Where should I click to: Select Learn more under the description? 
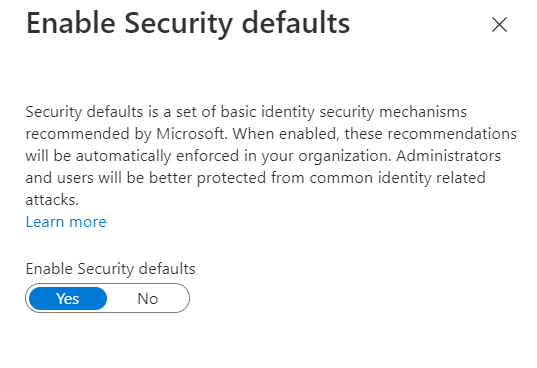66,222
